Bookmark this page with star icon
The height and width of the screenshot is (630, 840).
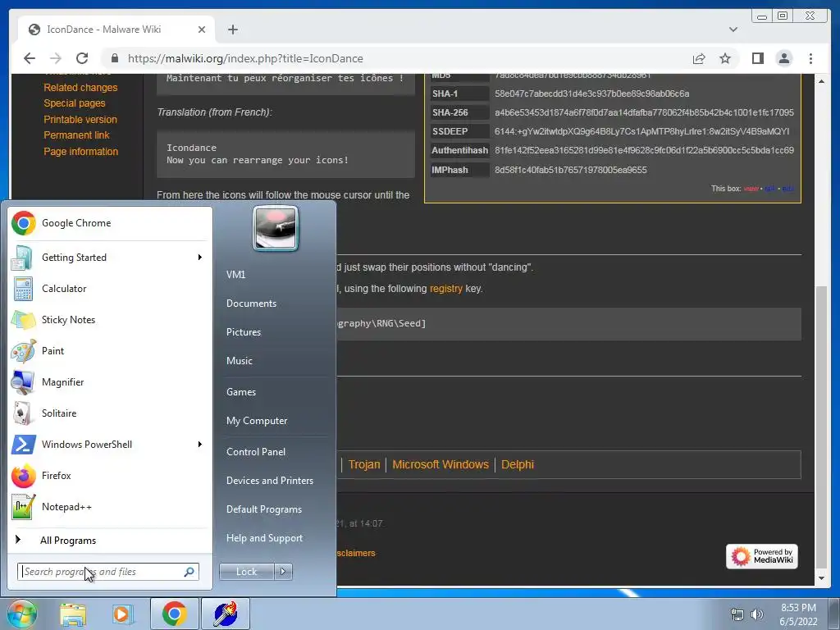725,58
